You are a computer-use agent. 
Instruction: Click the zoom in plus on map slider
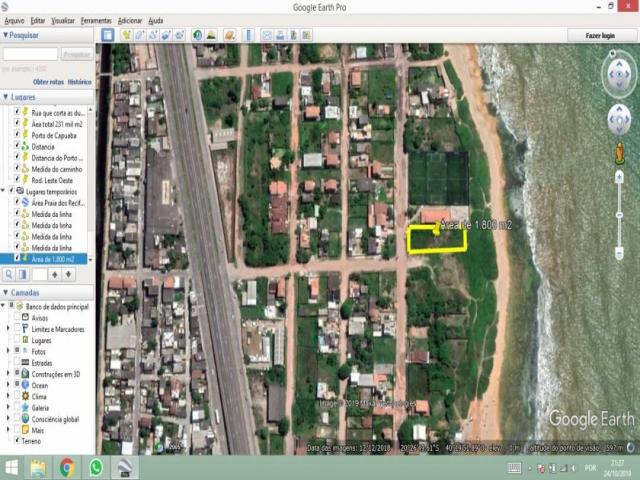tap(619, 176)
